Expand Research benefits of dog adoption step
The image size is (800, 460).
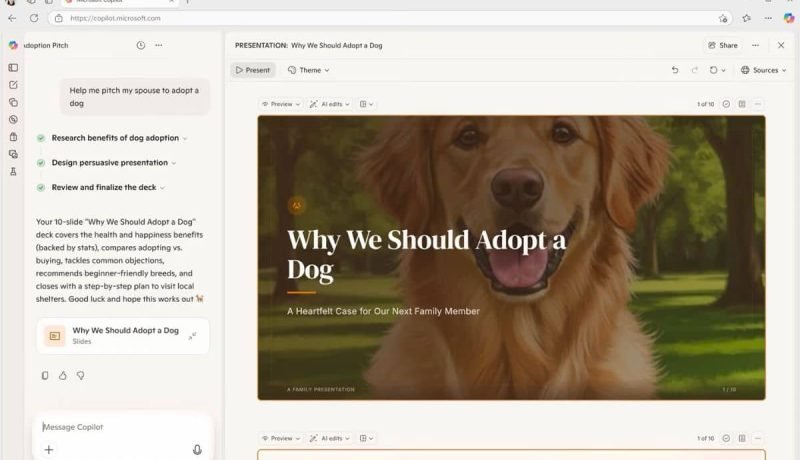185,138
